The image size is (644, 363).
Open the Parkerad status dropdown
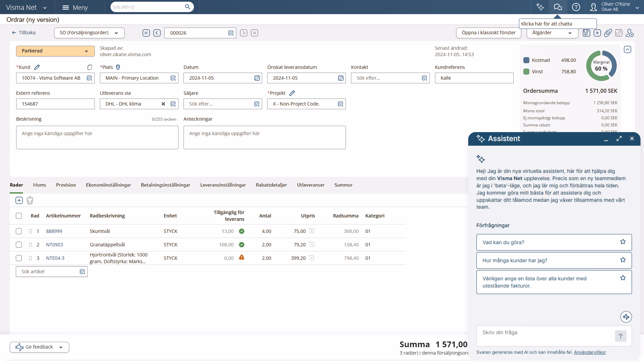[x=55, y=51]
